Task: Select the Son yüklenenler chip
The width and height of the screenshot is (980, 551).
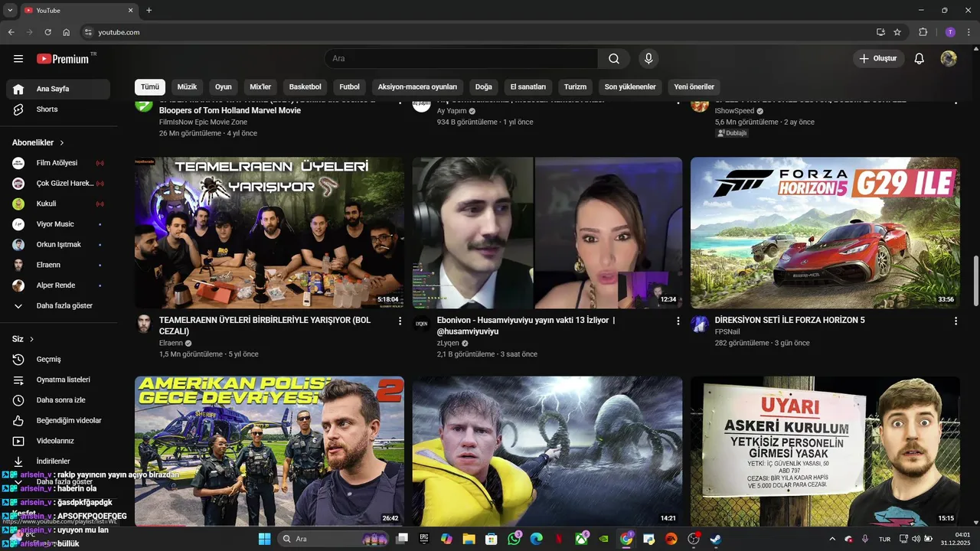Action: coord(630,86)
